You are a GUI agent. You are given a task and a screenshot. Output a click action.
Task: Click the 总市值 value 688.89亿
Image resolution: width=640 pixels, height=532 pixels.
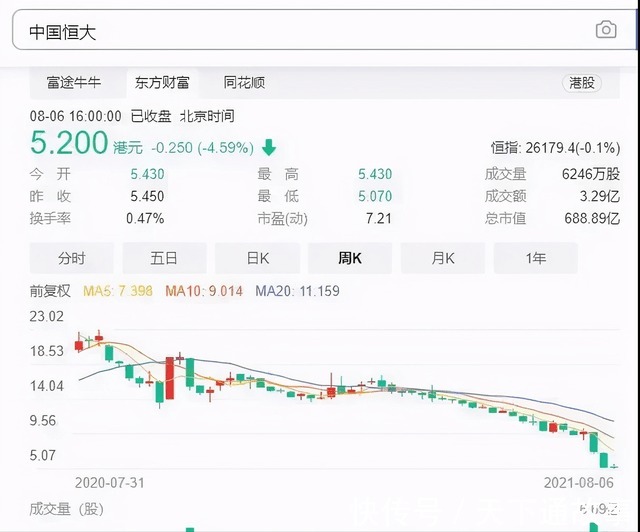pyautogui.click(x=592, y=218)
